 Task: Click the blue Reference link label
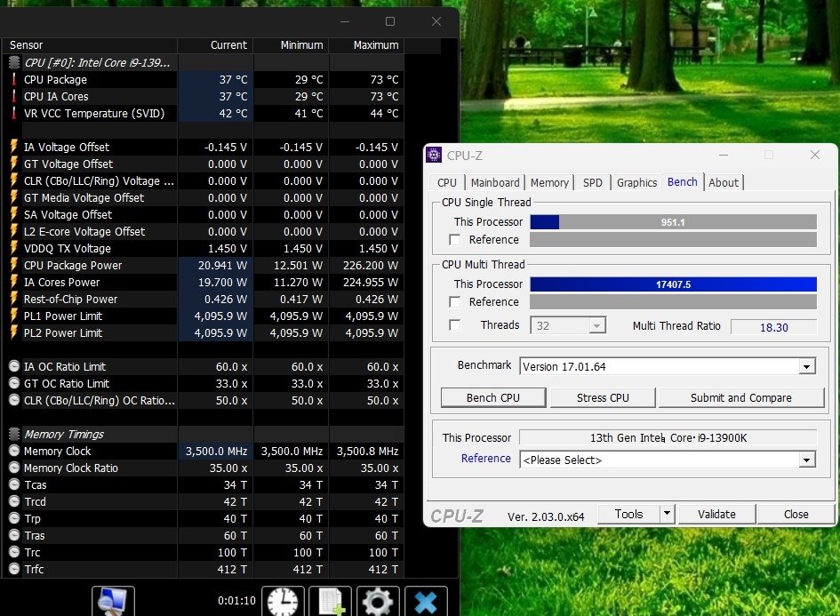486,459
